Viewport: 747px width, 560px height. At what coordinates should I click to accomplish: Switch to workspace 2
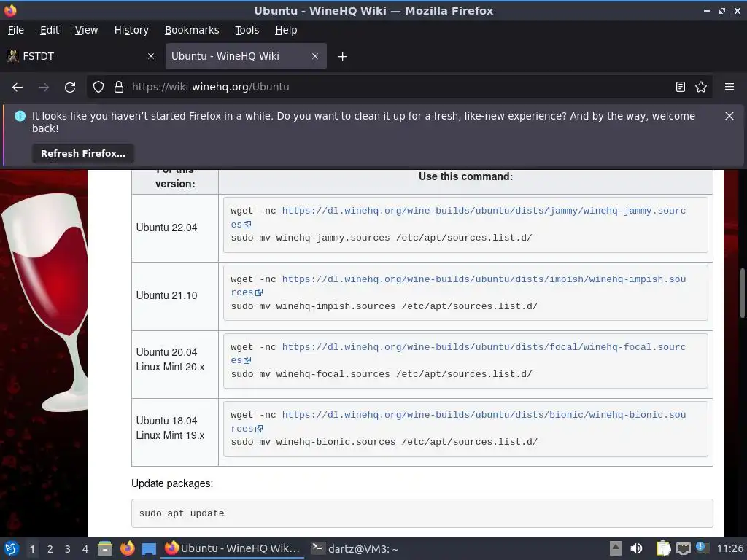(x=50, y=549)
